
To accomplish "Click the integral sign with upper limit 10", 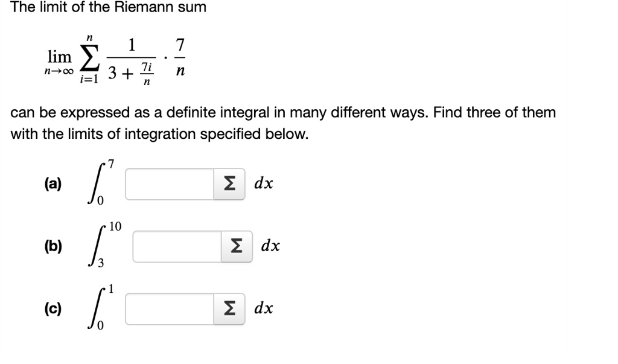I will tap(97, 246).
